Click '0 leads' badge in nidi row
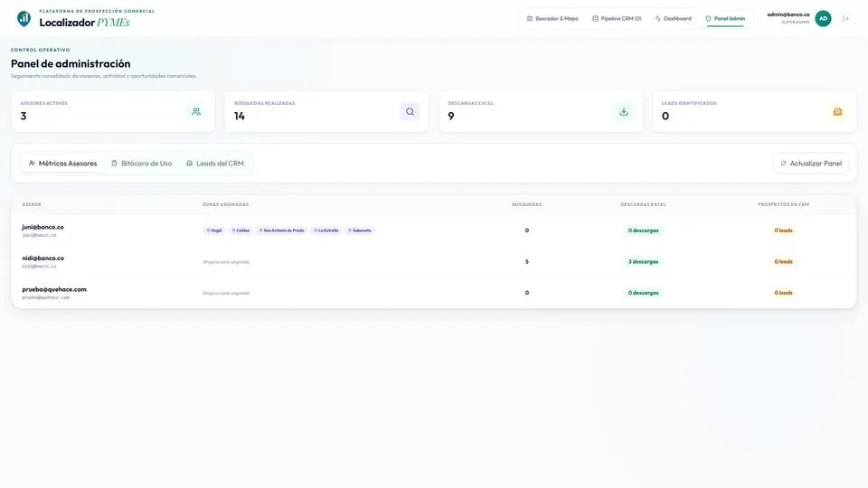This screenshot has width=868, height=488. coord(783,262)
